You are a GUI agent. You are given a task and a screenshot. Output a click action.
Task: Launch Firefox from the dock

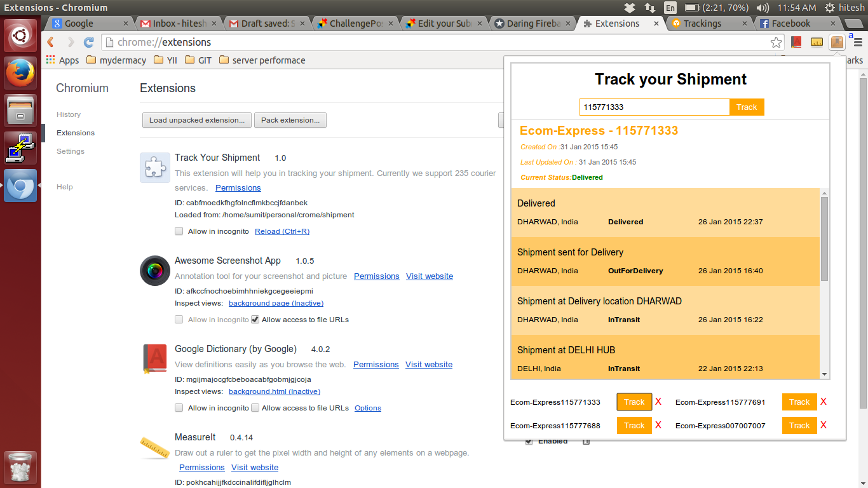coord(20,73)
